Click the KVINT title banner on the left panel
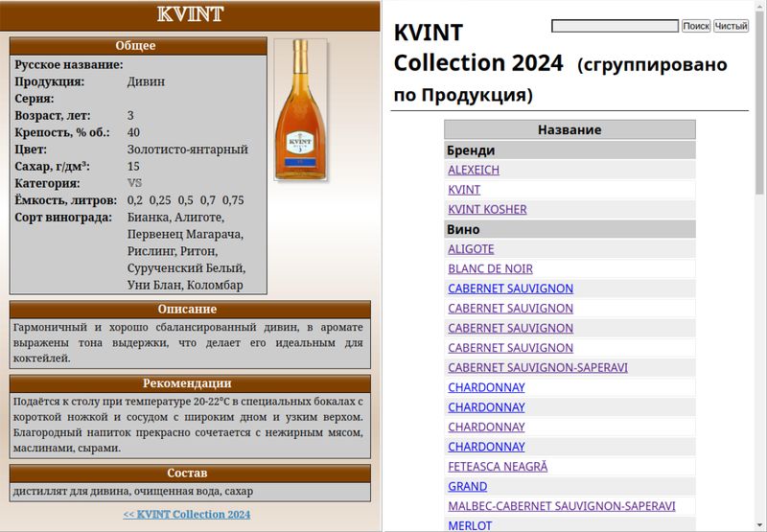This screenshot has width=767, height=532. (x=190, y=14)
